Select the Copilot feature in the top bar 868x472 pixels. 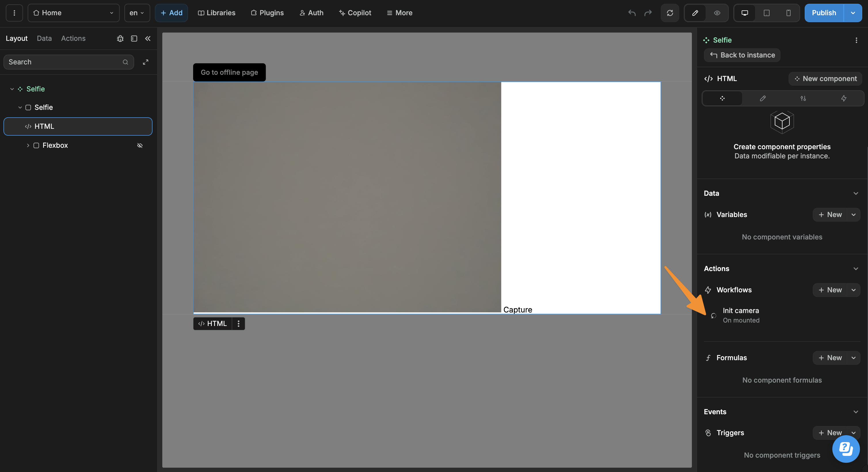(355, 13)
